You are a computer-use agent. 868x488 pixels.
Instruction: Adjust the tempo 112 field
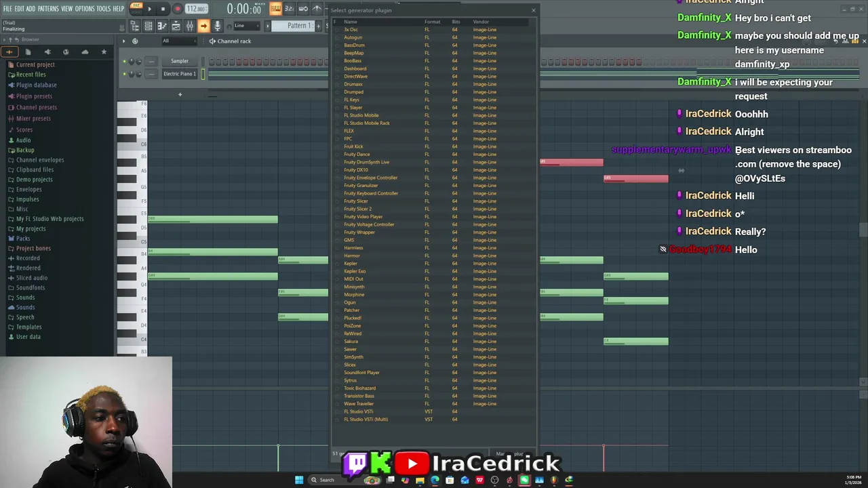tap(197, 9)
